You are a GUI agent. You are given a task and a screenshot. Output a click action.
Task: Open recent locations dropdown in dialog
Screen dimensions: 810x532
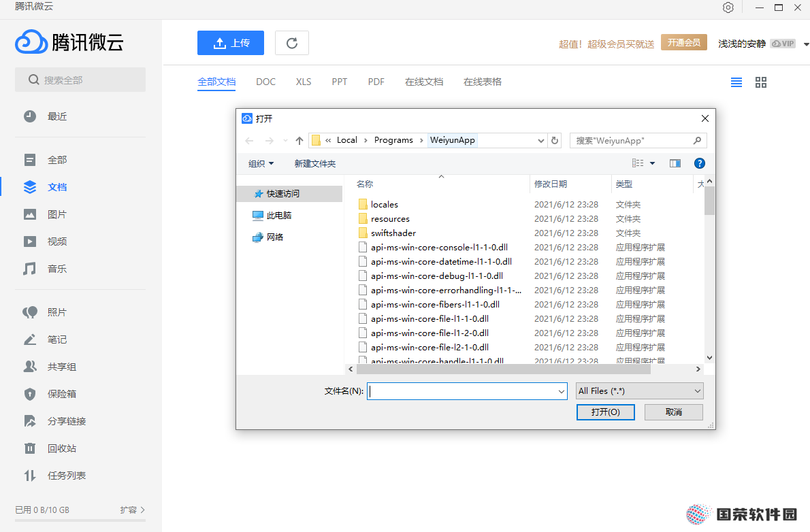coord(285,141)
